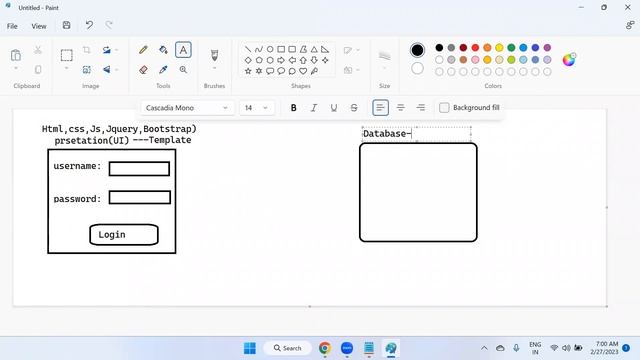Click the Paste clipboard icon

[16, 55]
